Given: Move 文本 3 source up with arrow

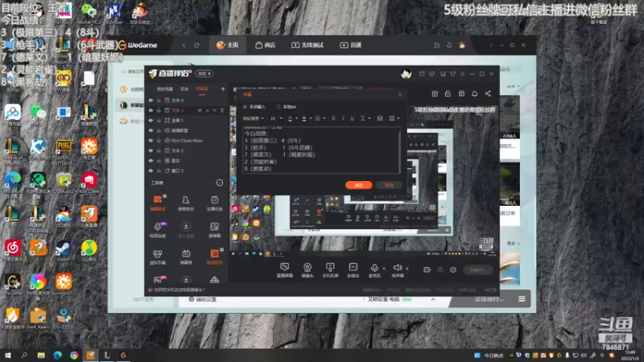Looking at the screenshot, I should (x=208, y=110).
